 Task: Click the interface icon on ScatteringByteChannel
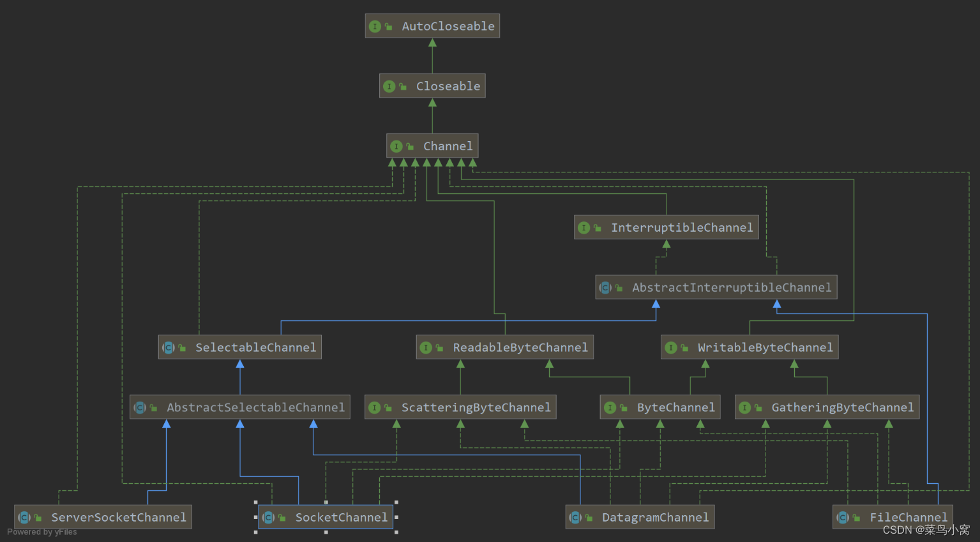click(x=374, y=407)
